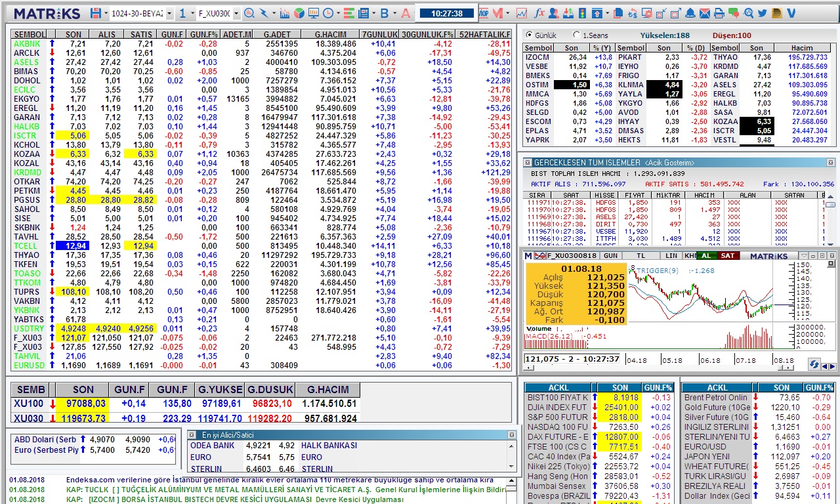This screenshot has width=840, height=504.
Task: Click the red-green depth bars icon
Action: 348,13
